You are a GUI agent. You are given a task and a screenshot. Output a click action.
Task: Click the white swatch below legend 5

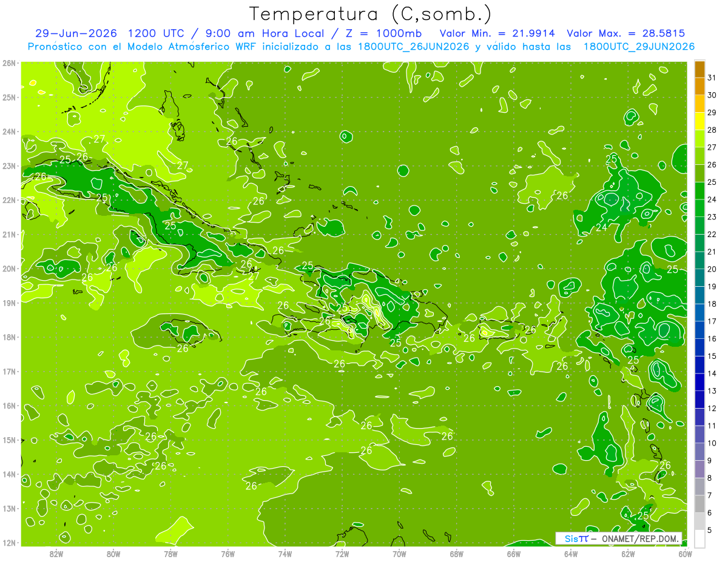699,538
